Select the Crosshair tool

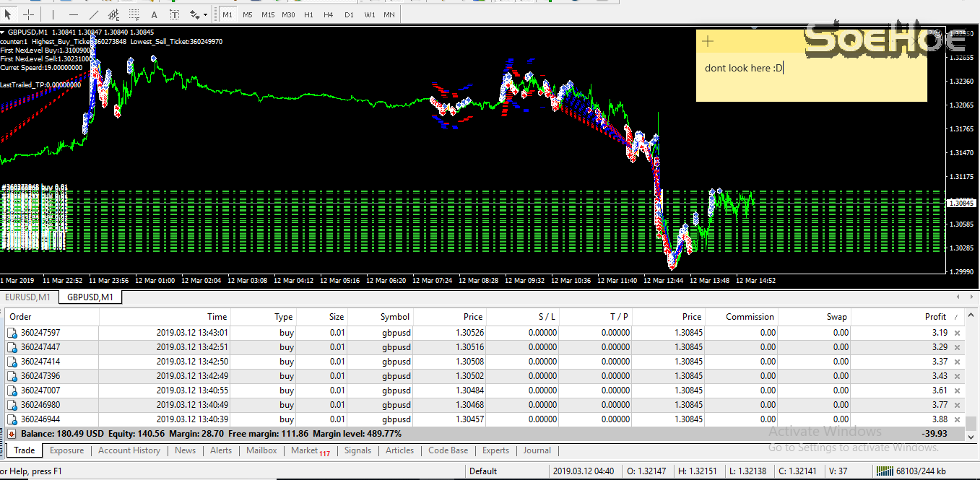(x=28, y=14)
